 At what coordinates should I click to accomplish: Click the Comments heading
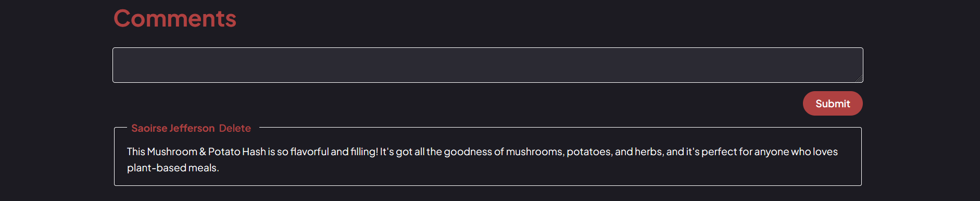(x=175, y=19)
